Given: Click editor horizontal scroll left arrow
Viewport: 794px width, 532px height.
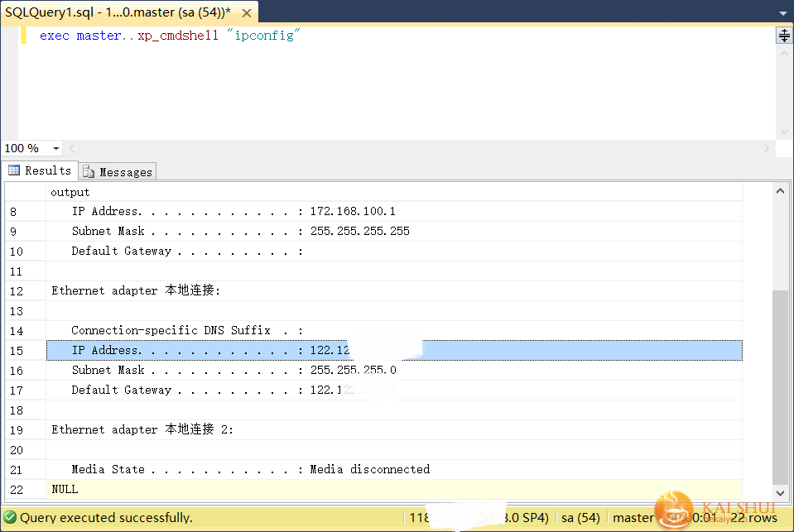Looking at the screenshot, I should 71,148.
